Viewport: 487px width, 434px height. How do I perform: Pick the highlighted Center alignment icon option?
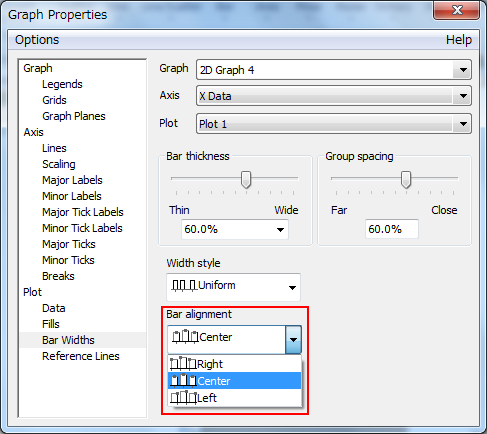tap(183, 381)
